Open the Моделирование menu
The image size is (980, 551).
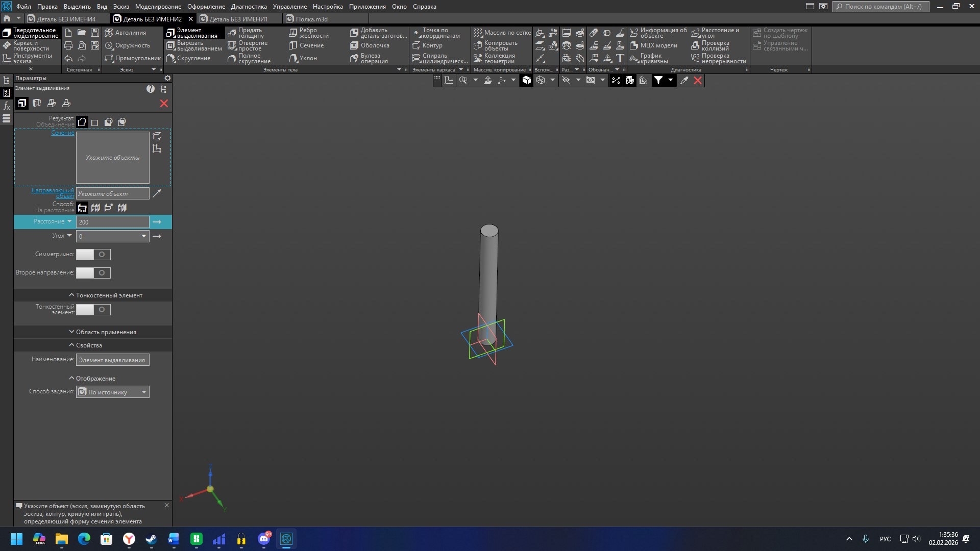click(158, 7)
